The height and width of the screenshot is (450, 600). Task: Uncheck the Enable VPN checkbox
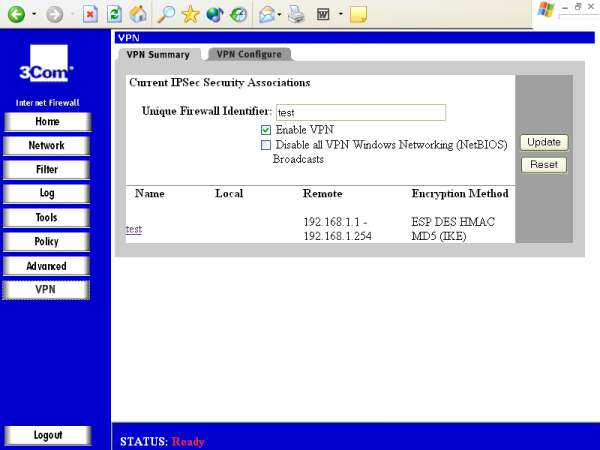266,130
